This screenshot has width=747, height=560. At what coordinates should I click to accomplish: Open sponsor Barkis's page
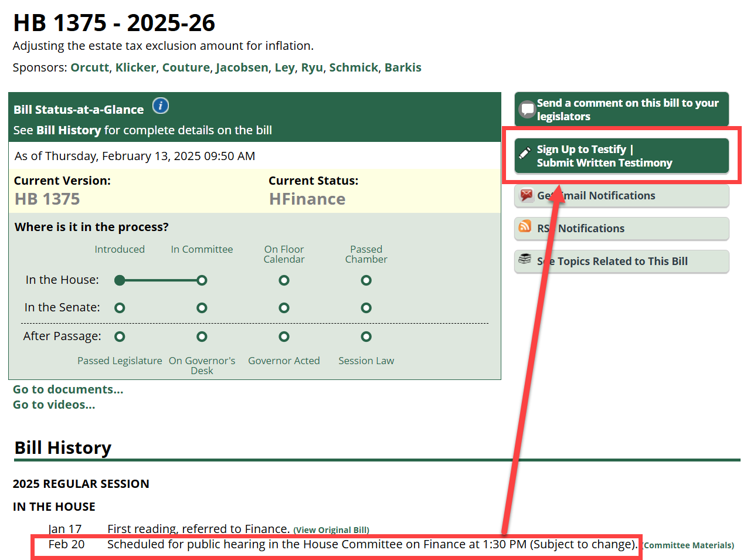(403, 67)
